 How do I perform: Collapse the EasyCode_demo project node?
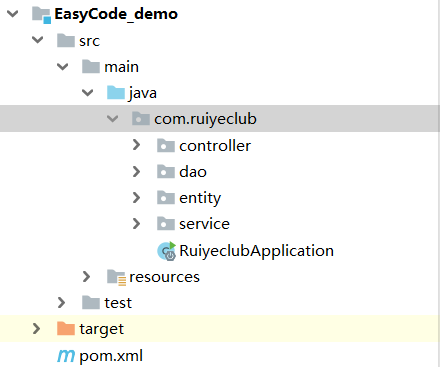(x=13, y=14)
